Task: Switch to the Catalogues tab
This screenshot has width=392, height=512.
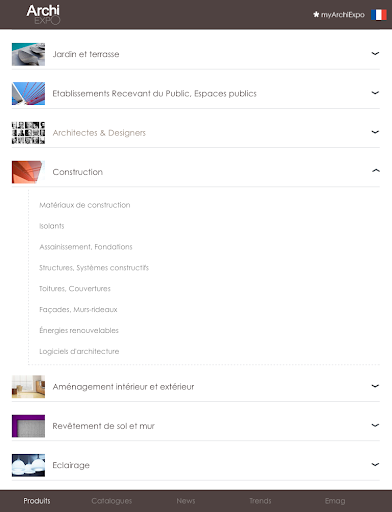Action: [x=112, y=501]
